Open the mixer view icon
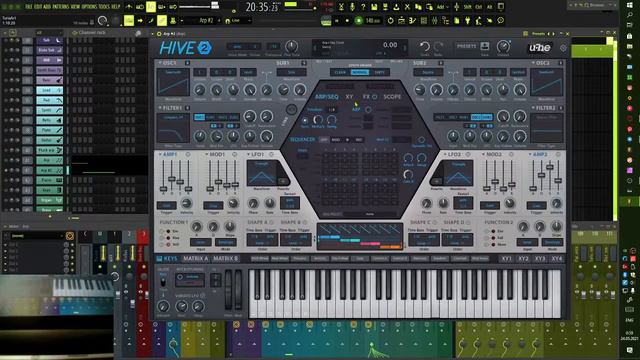The image size is (640, 360). [435, 20]
